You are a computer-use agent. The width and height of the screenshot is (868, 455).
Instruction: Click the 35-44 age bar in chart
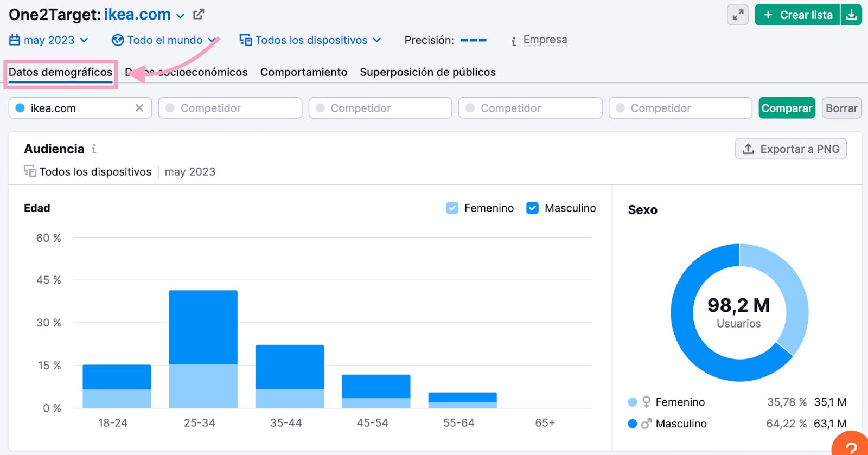click(290, 376)
